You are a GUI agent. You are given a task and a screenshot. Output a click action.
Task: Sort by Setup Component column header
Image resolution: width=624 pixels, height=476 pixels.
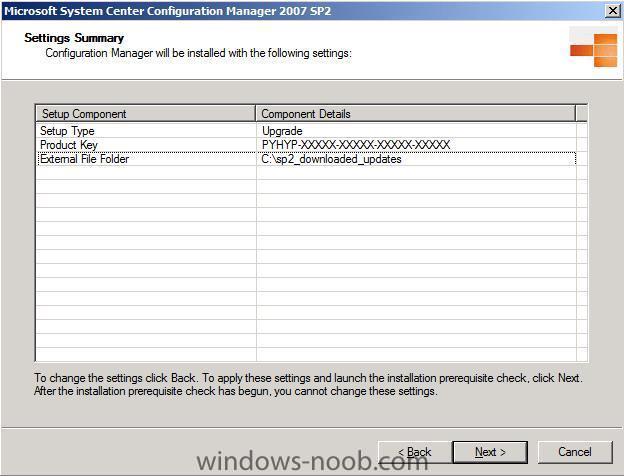(x=145, y=114)
